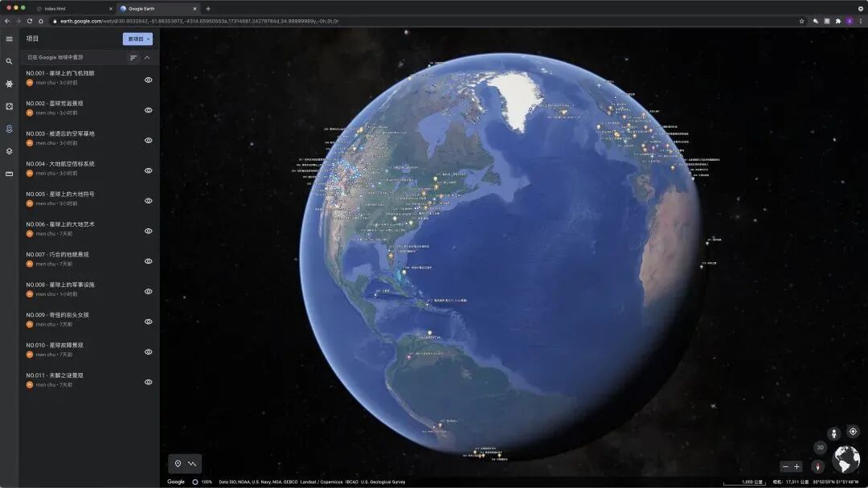868x488 pixels.
Task: Hide project NO.005 with eye icon
Action: pyautogui.click(x=149, y=200)
